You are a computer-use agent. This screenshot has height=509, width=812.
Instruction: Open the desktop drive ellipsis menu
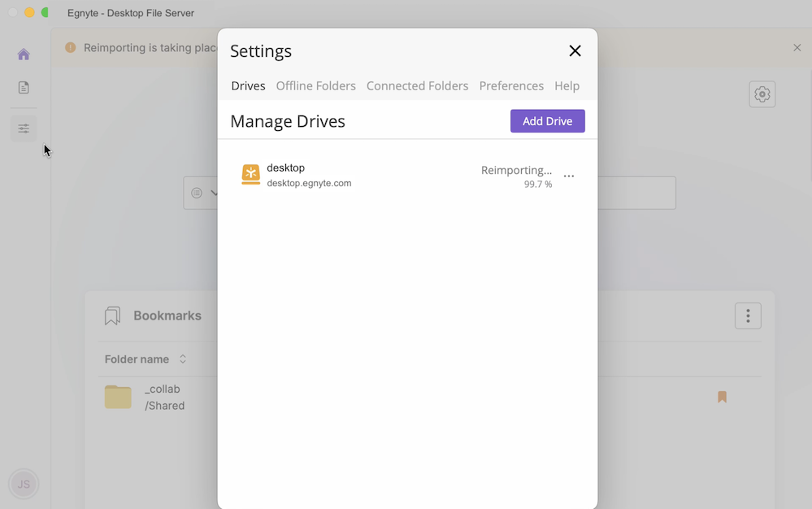[569, 176]
